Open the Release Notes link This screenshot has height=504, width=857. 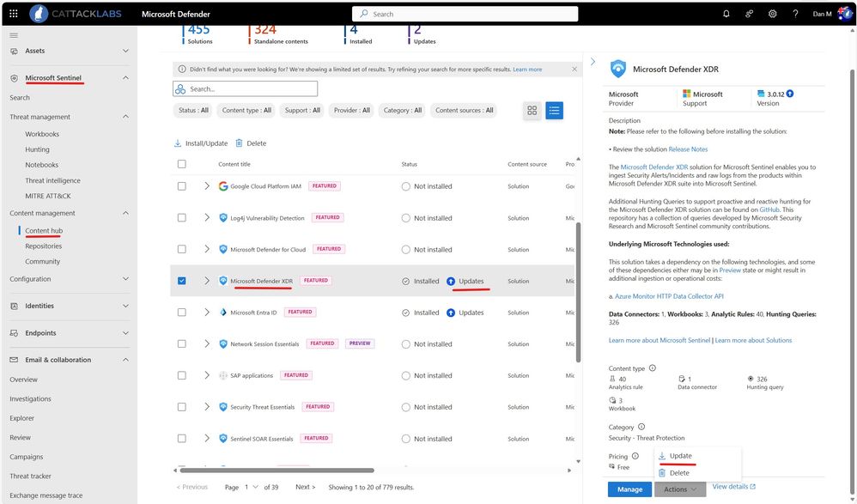pyautogui.click(x=688, y=149)
